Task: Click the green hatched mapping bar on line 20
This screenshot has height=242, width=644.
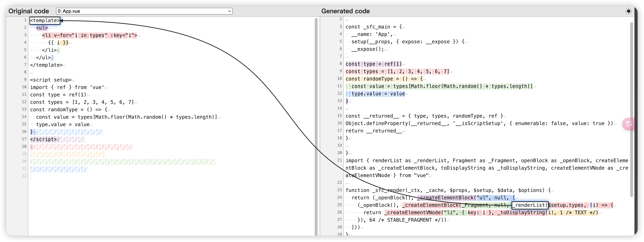Action: click(x=123, y=162)
